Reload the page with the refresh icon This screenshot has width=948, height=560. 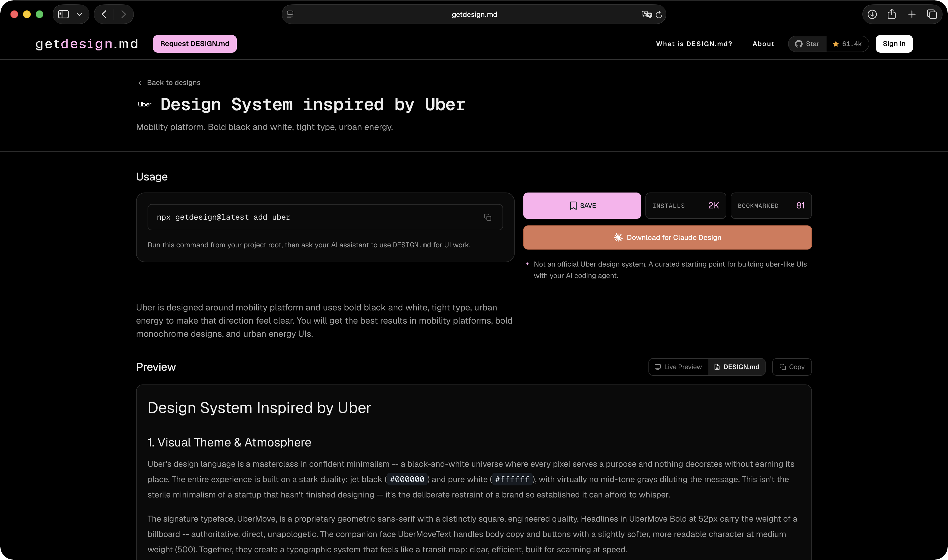click(659, 14)
